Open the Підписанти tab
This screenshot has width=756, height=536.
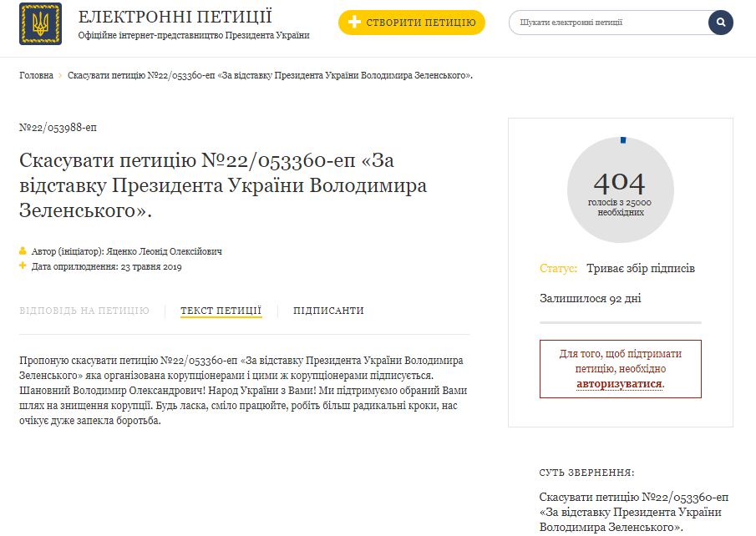328,311
